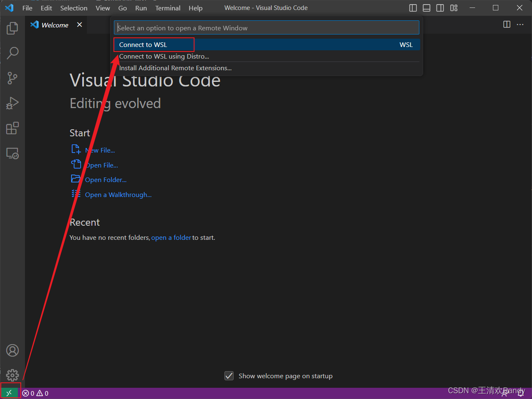Open the View menu

click(x=103, y=8)
